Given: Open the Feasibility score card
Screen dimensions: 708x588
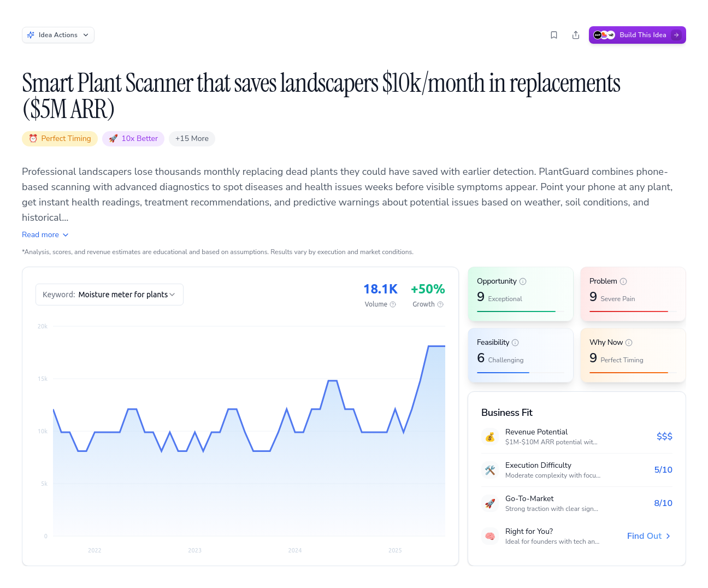Looking at the screenshot, I should click(x=521, y=355).
